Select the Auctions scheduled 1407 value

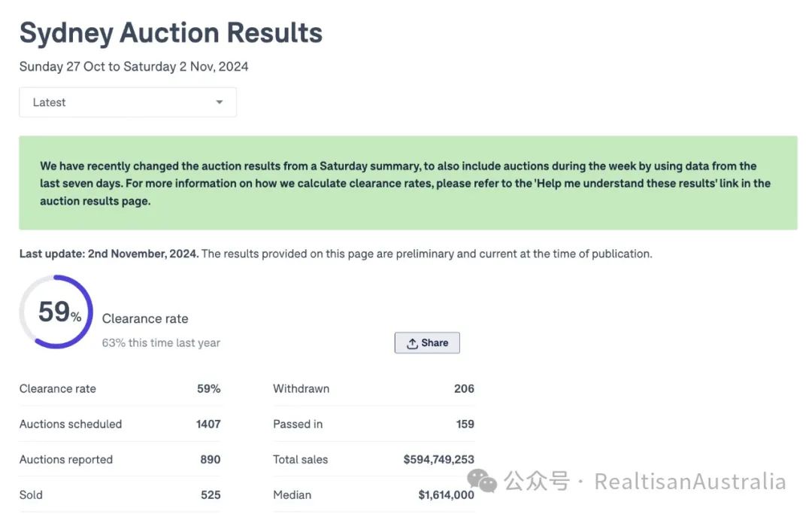point(208,424)
